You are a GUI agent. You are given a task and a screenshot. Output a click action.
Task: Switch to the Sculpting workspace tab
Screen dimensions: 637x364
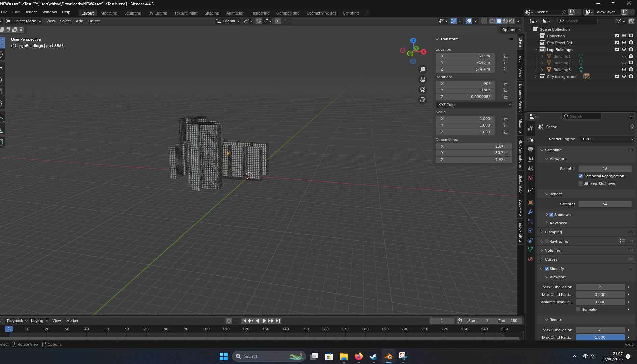pyautogui.click(x=133, y=13)
